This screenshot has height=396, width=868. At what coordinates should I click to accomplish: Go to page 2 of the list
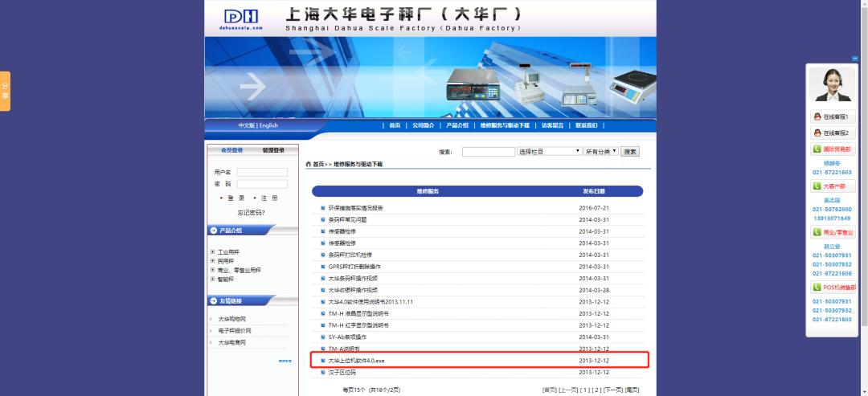596,390
